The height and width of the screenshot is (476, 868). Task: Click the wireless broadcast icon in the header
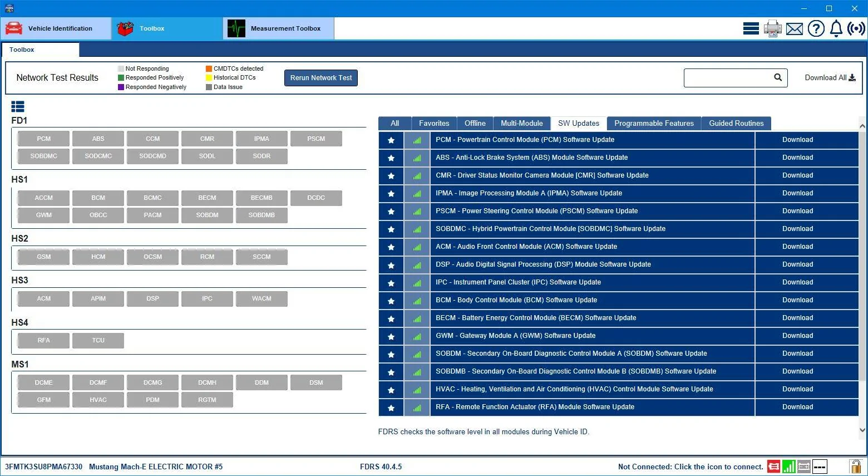856,28
